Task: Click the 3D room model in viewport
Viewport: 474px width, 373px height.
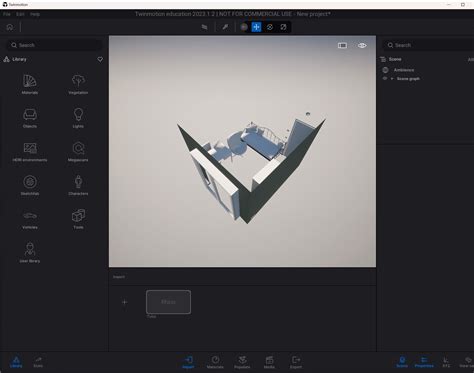Action: tap(251, 168)
